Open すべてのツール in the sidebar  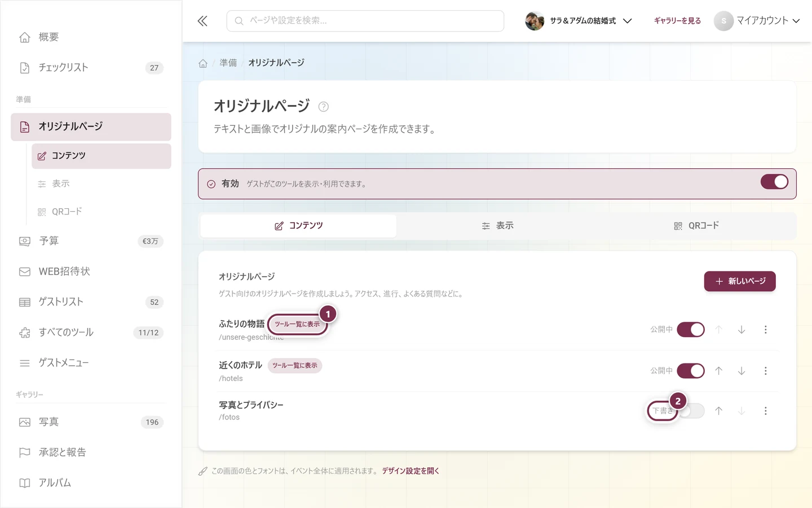tap(91, 332)
